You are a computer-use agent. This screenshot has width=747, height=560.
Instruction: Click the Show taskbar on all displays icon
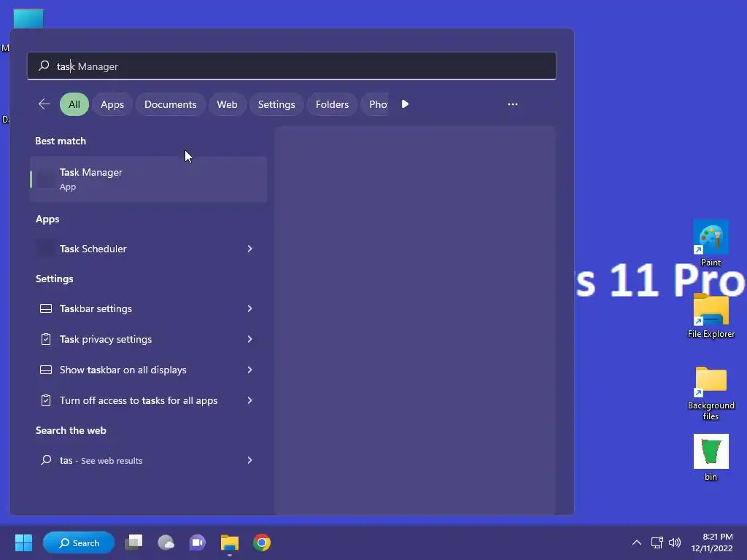coord(46,370)
